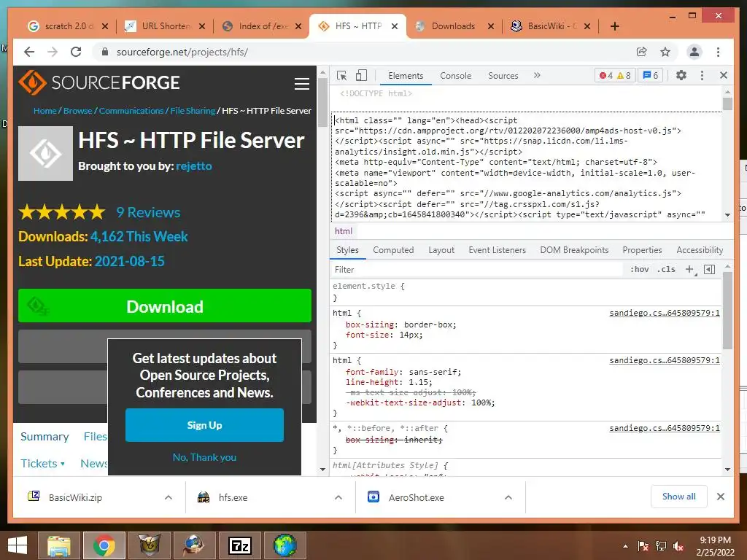This screenshot has width=747, height=560.
Task: Click the inspect element picker icon
Action: (341, 75)
